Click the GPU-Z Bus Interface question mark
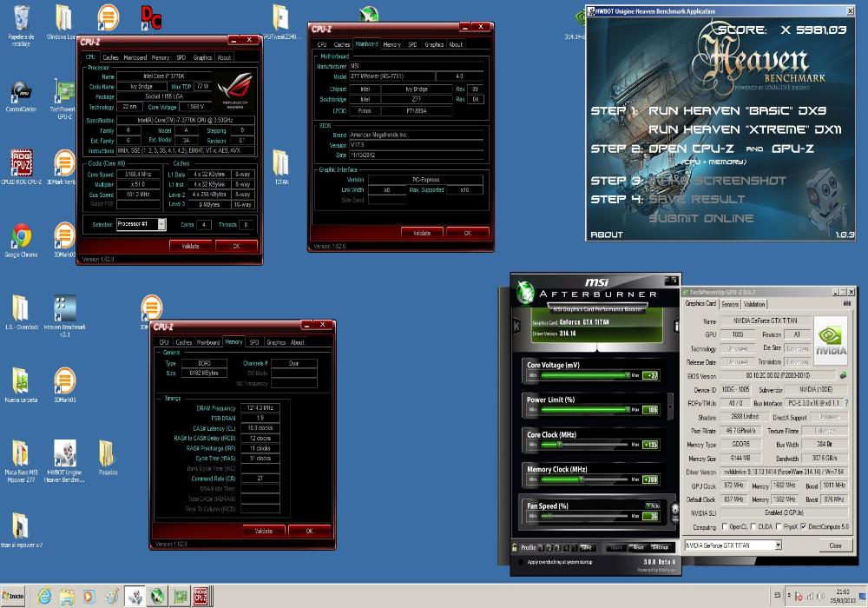Viewport: 868px width, 608px height. coord(845,403)
